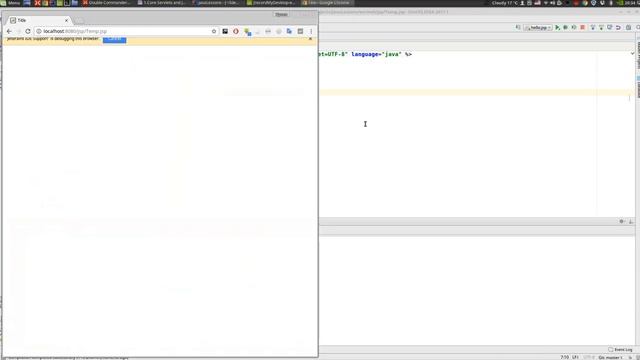This screenshot has height=360, width=640.
Task: Open the gear settings of the bottom panel
Action: click(x=622, y=221)
